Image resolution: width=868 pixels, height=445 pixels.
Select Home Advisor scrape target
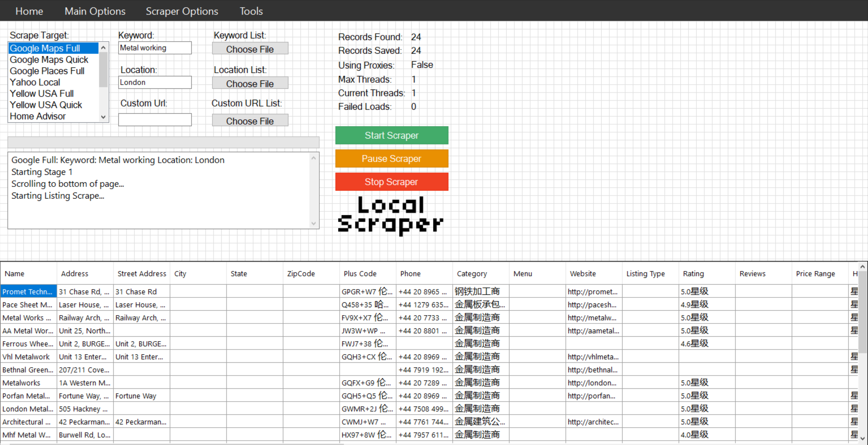pos(54,116)
